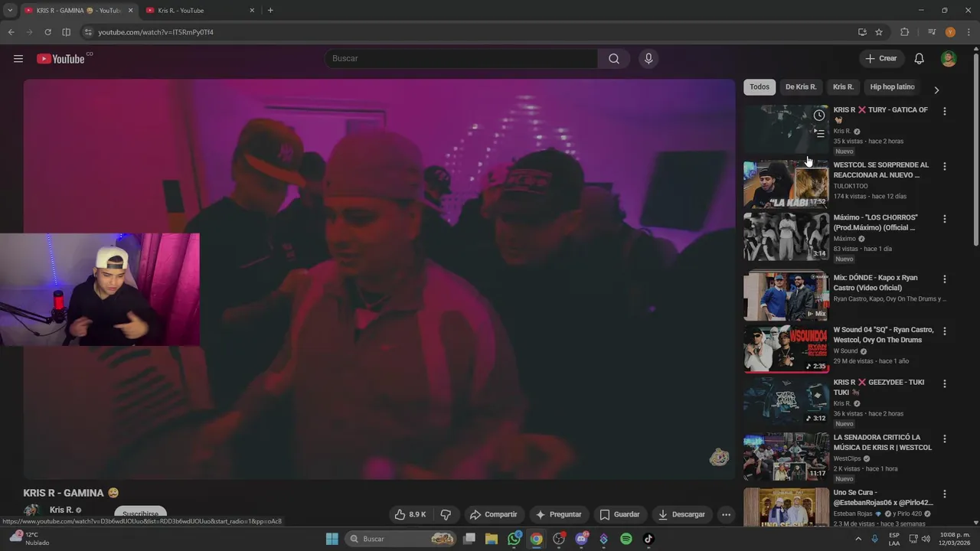980x551 pixels.
Task: Open WhatsApp from the taskbar
Action: [x=514, y=539]
